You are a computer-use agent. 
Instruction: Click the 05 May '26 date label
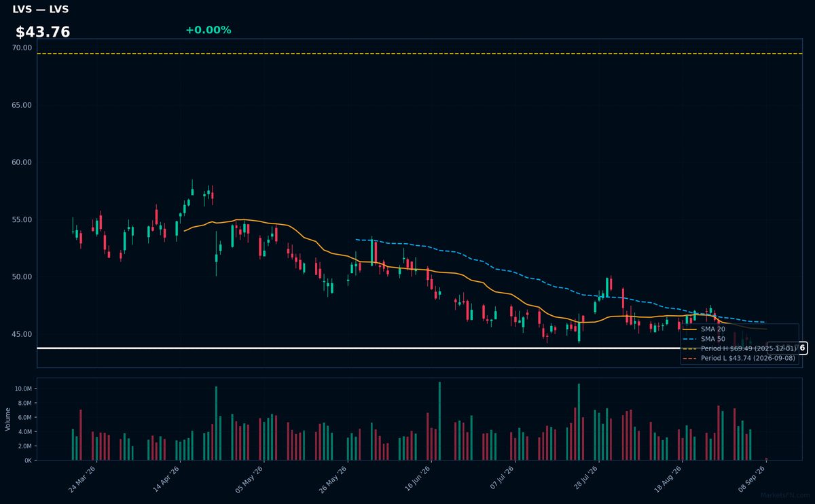[250, 478]
